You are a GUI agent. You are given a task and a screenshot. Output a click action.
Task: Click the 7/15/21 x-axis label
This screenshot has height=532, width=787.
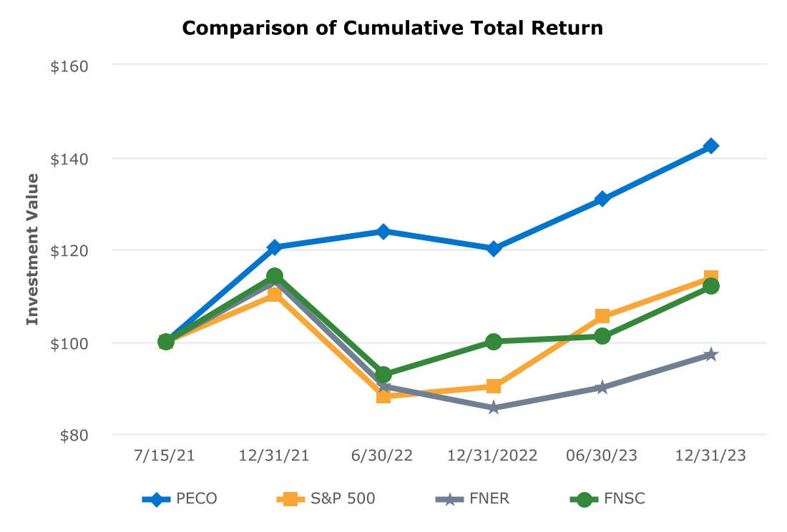(x=166, y=457)
